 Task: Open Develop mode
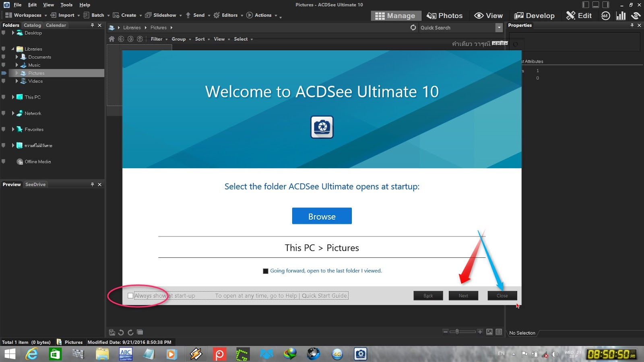tap(534, 16)
